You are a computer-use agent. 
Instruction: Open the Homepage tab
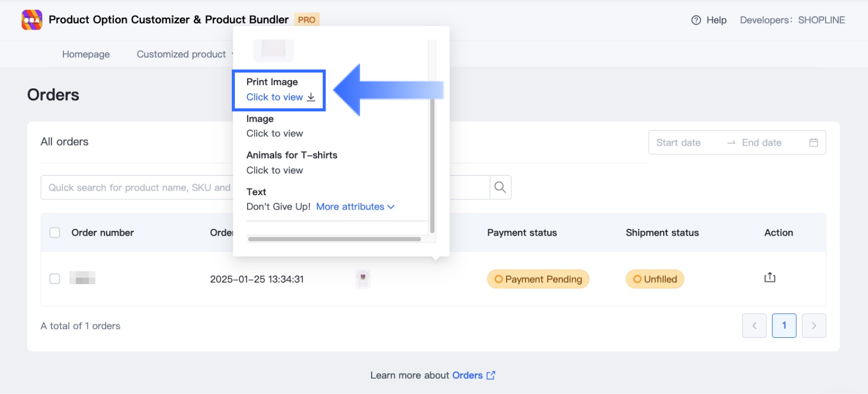coord(86,54)
